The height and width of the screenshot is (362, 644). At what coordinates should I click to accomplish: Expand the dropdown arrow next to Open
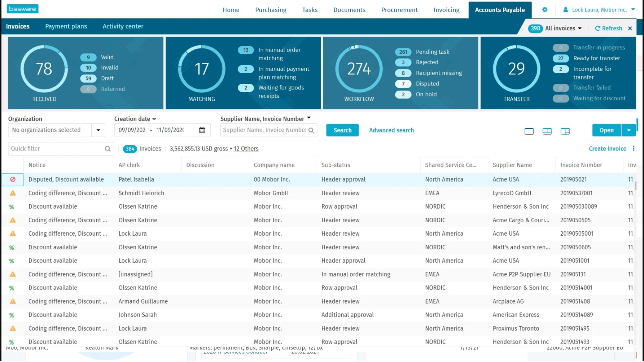click(629, 130)
